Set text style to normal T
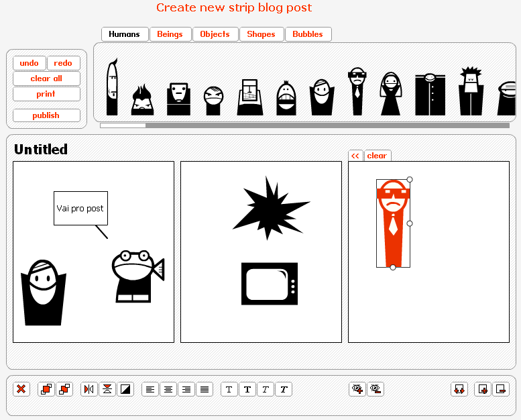The height and width of the screenshot is (420, 521). pos(229,389)
